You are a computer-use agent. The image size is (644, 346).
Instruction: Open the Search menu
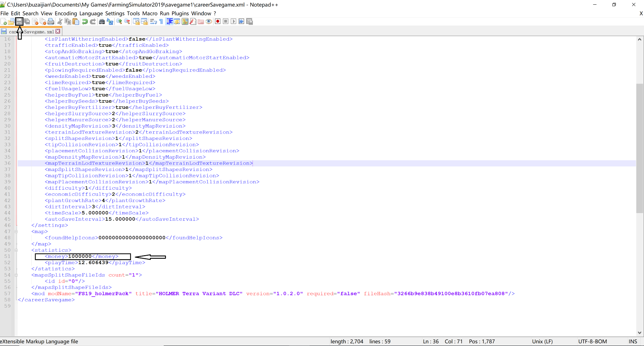(30, 13)
